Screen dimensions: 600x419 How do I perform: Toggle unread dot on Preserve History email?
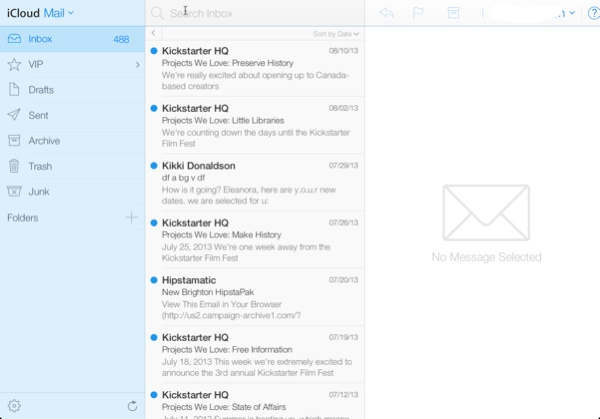pyautogui.click(x=154, y=49)
